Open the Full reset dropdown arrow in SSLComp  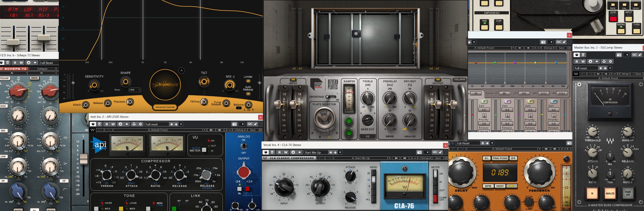[610, 68]
